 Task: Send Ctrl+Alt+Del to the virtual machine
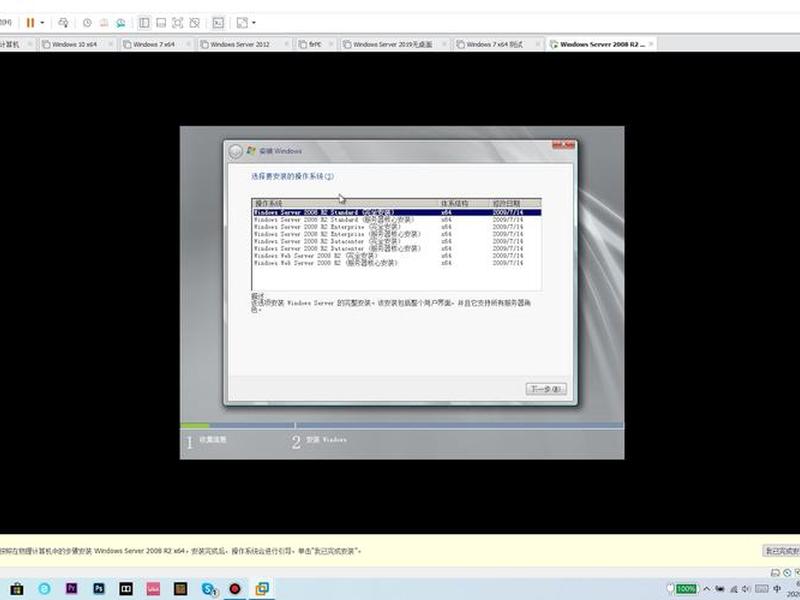click(63, 22)
